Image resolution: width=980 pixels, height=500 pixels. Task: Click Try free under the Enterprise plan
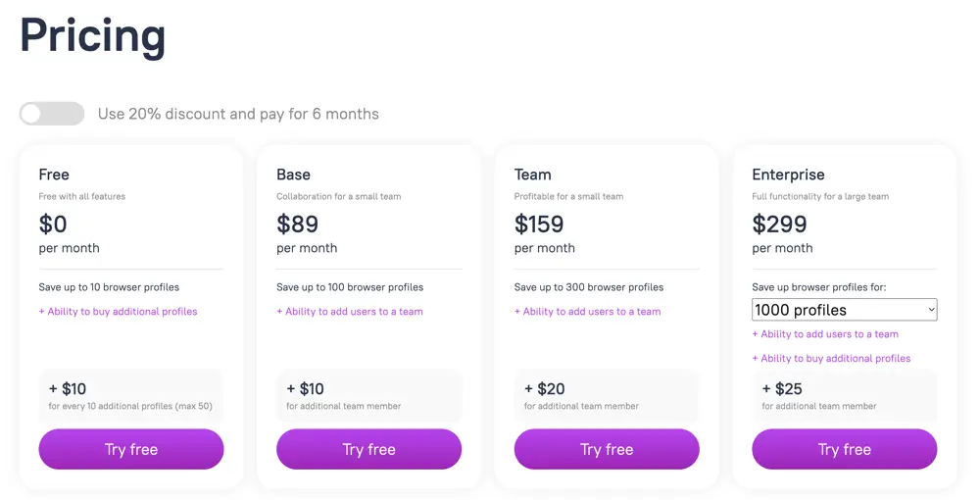tap(844, 449)
